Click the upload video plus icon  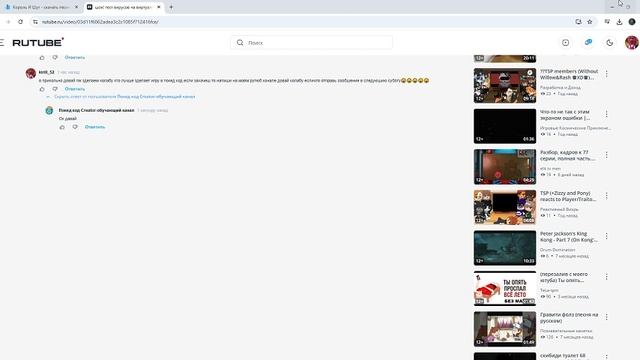(565, 42)
